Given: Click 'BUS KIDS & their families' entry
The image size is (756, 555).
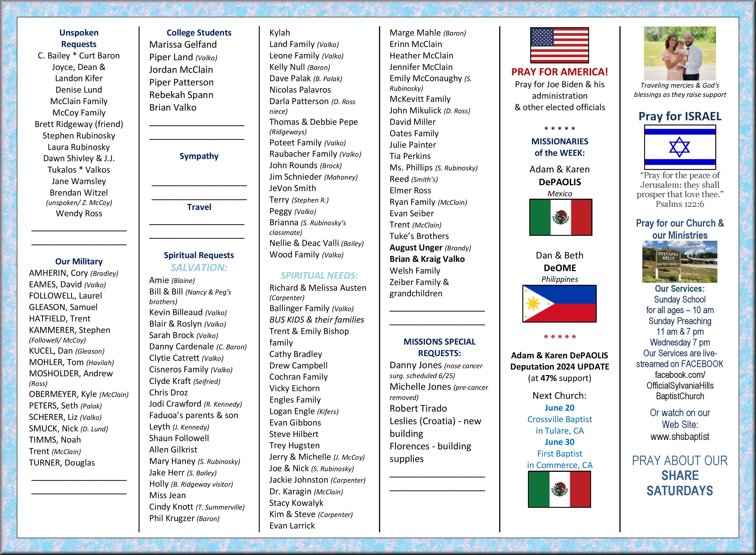Looking at the screenshot, I should 317,319.
